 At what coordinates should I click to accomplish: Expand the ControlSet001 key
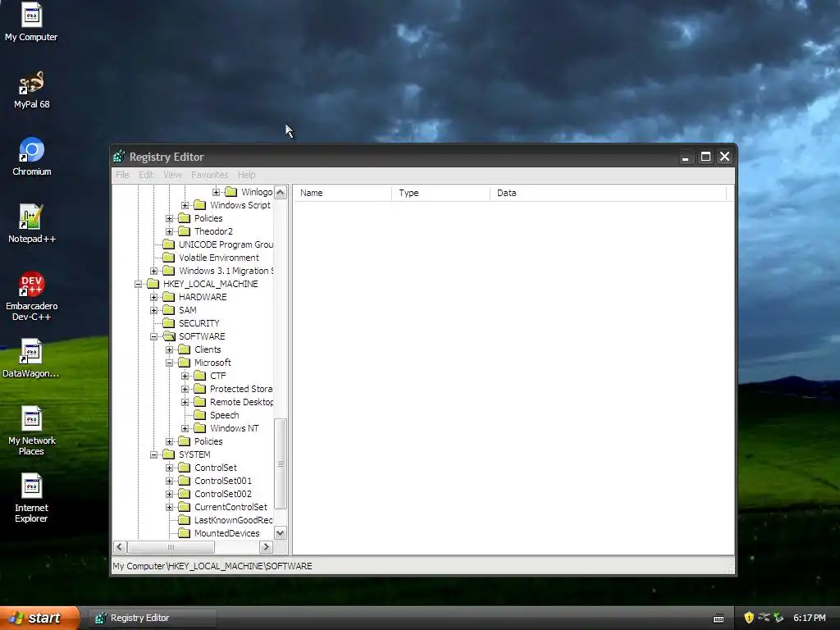click(169, 481)
